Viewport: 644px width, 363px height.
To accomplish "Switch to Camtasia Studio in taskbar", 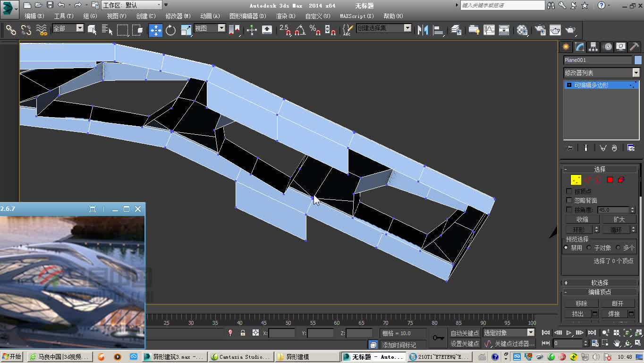I will [x=241, y=356].
